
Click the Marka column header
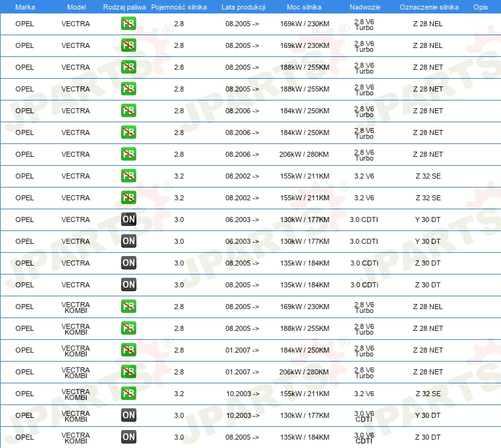25,7
